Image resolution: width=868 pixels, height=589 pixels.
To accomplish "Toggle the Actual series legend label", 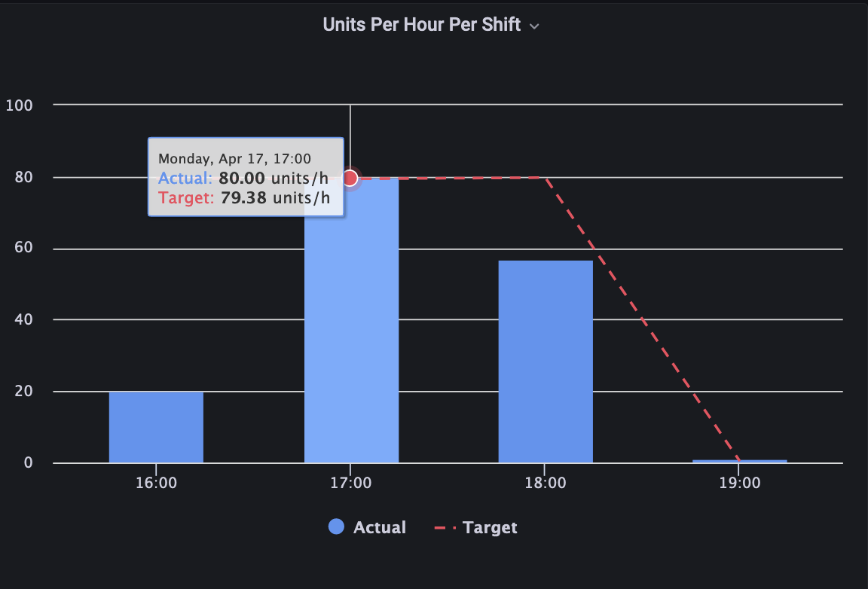I will coord(379,527).
